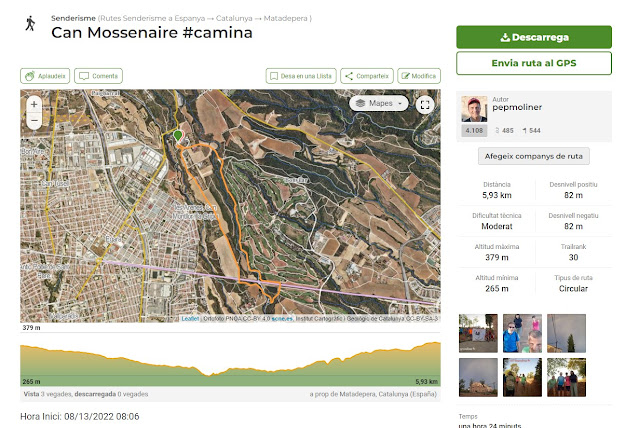
Task: Click the lowest point on the elevation profile
Action: pos(209,375)
